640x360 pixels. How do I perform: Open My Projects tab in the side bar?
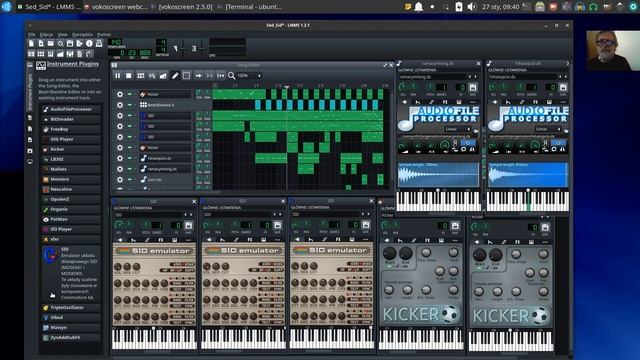click(30, 118)
